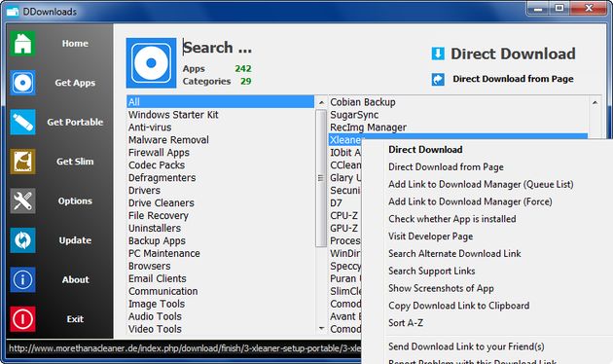Viewport: 613px width, 364px height.
Task: Click the Get Slim icon
Action: pos(22,162)
